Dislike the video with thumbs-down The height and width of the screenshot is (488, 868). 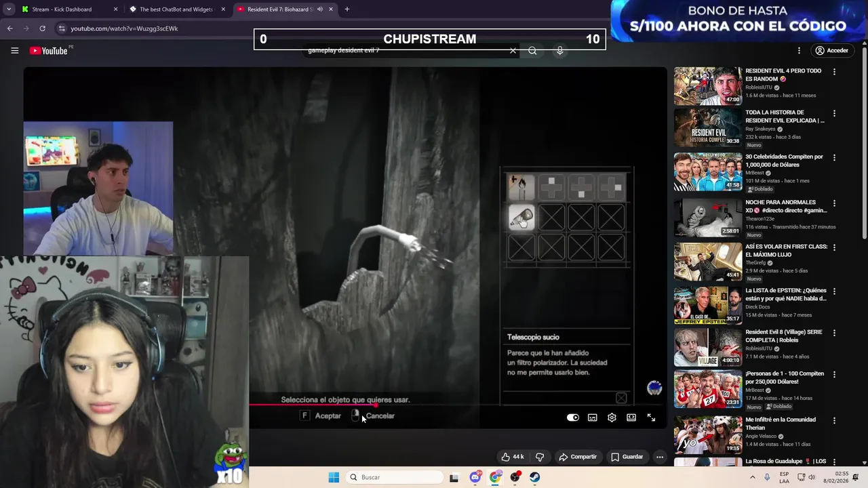point(540,457)
